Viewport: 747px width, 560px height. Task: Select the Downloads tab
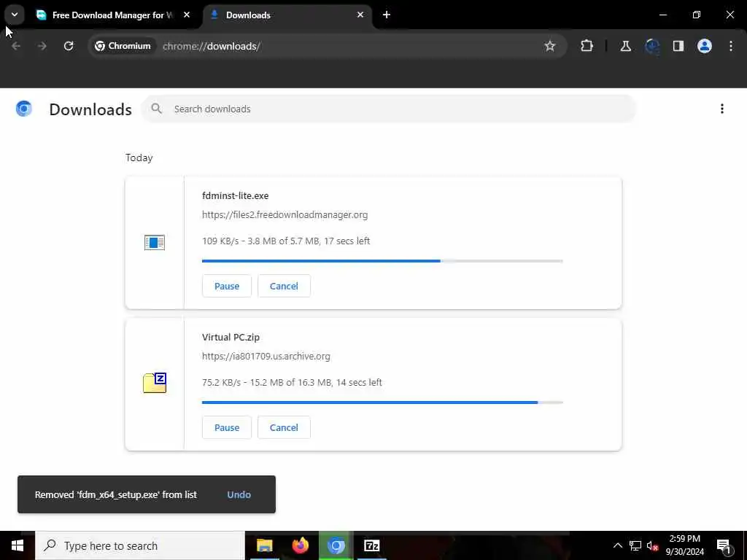[287, 15]
